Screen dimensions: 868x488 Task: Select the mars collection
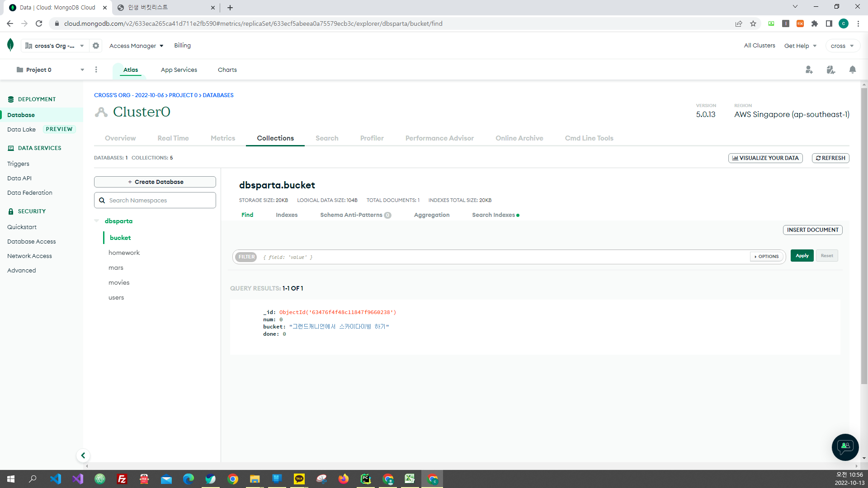click(116, 267)
